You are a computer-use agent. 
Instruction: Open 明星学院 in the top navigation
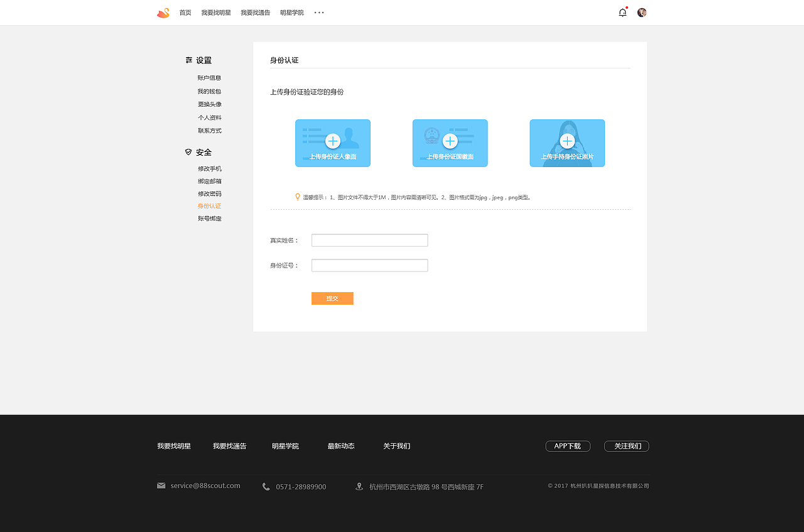pyautogui.click(x=292, y=13)
